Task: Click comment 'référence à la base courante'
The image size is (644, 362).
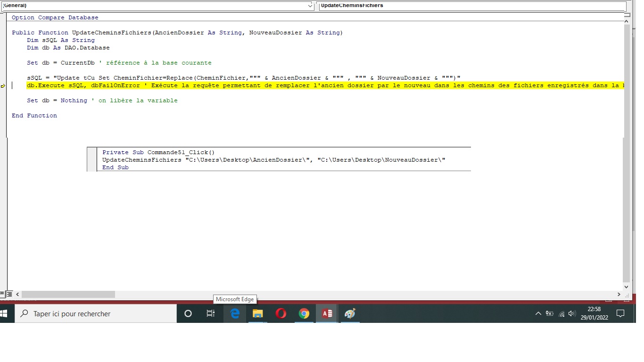Action: click(159, 63)
